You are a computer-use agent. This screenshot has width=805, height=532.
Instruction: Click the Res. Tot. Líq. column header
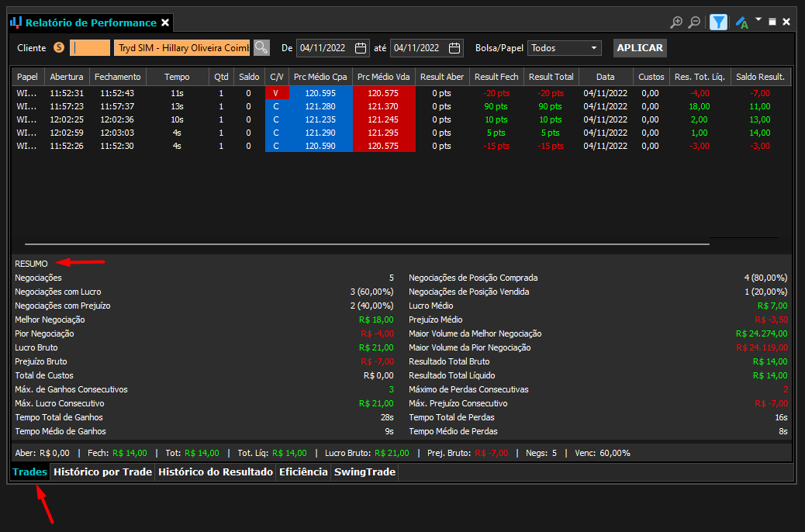coord(700,77)
